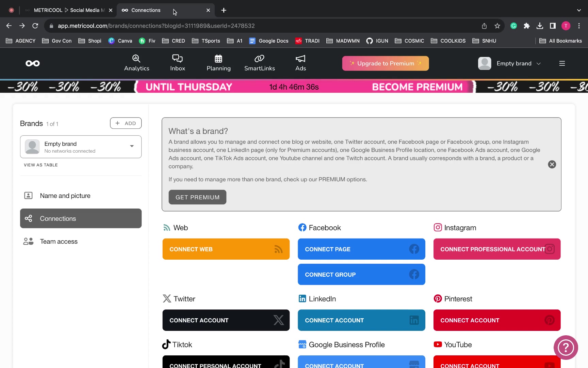The height and width of the screenshot is (368, 588).
Task: Connect the LinkedIn account
Action: (x=361, y=320)
